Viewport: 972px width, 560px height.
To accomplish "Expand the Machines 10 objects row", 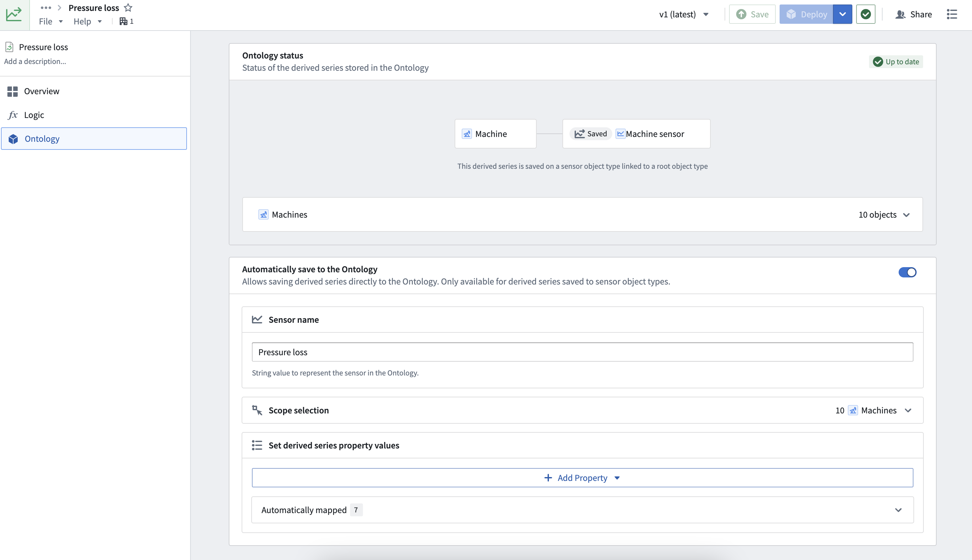I will pos(907,215).
